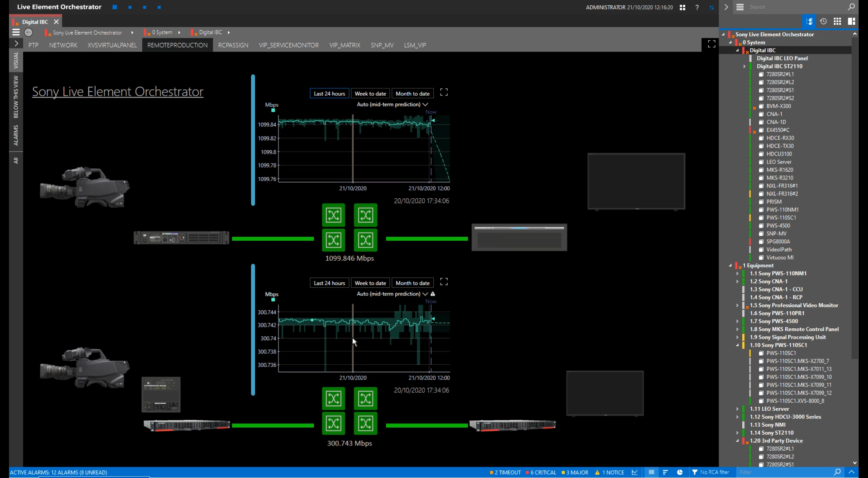Switch to the nine-square grid view icon
This screenshot has width=868, height=478.
(x=837, y=21)
